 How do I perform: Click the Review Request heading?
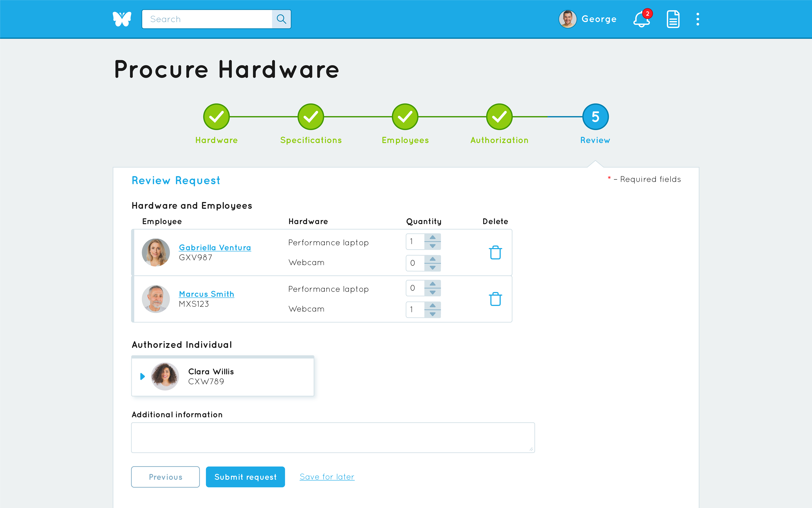pos(176,181)
